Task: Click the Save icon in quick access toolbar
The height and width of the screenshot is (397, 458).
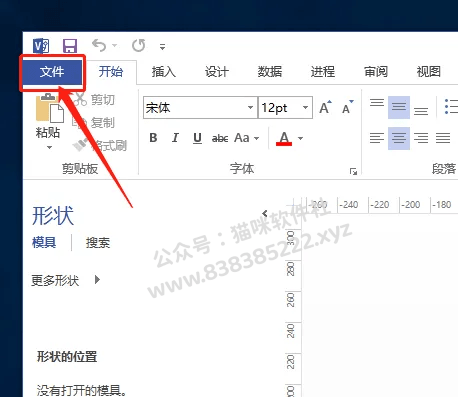Action: click(x=70, y=46)
